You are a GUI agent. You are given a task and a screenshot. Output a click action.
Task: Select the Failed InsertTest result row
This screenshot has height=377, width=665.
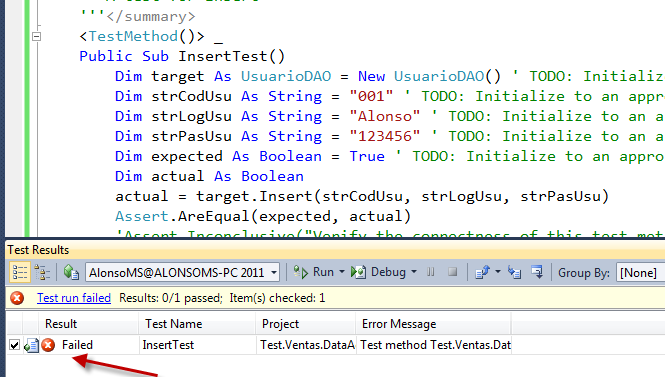[x=259, y=345]
